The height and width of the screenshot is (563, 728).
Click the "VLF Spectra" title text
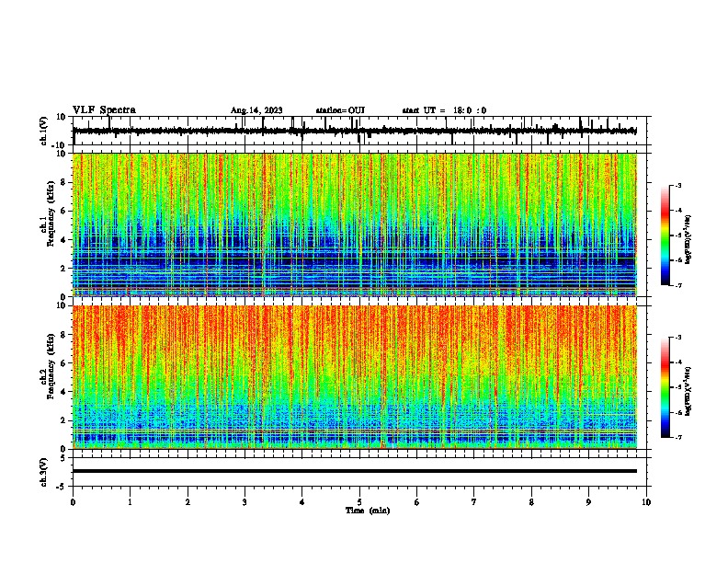pyautogui.click(x=104, y=109)
